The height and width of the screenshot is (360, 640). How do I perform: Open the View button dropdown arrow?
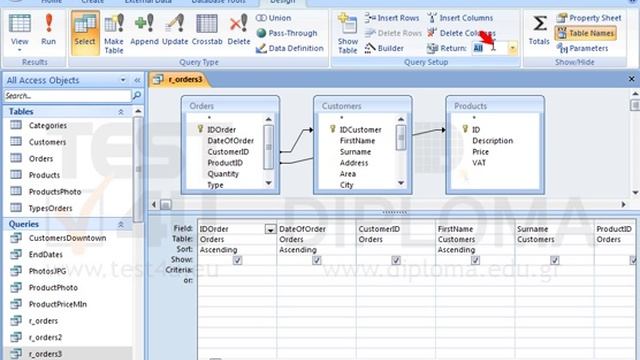[20, 50]
